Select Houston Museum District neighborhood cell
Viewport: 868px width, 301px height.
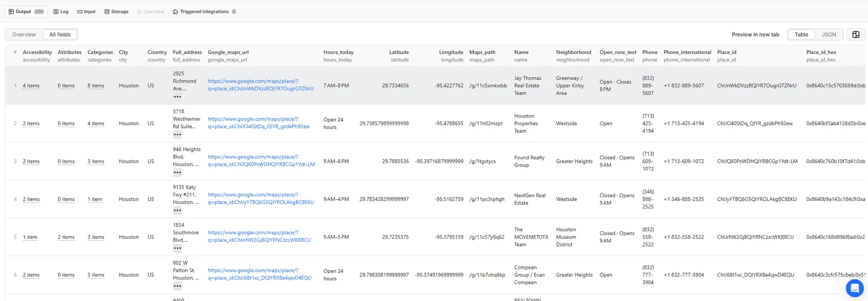[566, 237]
